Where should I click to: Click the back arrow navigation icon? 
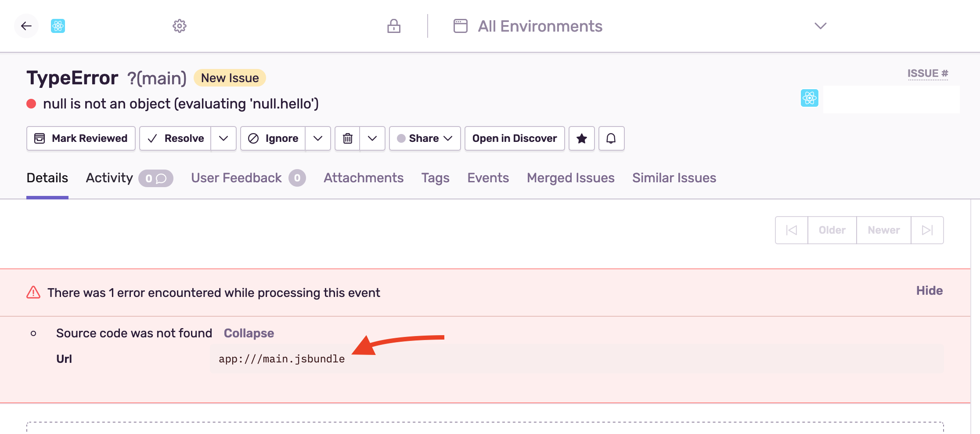click(26, 26)
